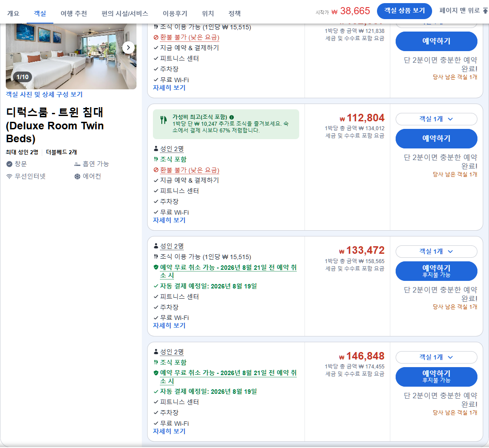Click the 에어컨 air conditioning icon

pos(77,176)
